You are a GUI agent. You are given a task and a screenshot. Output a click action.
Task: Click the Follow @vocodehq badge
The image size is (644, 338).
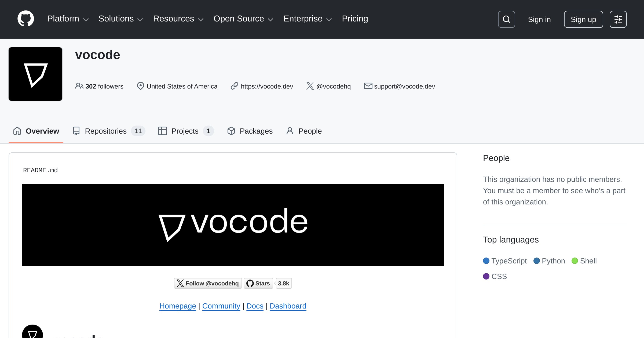208,283
